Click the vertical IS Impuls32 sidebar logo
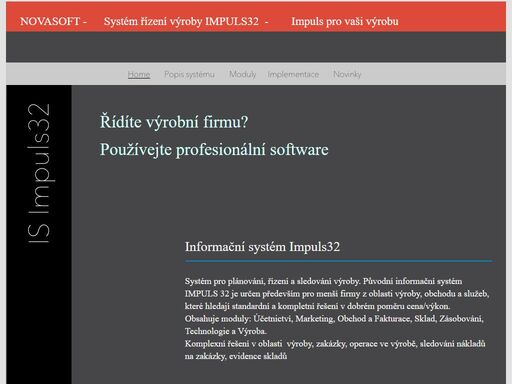Image resolution: width=512 pixels, height=384 pixels. pos(40,173)
